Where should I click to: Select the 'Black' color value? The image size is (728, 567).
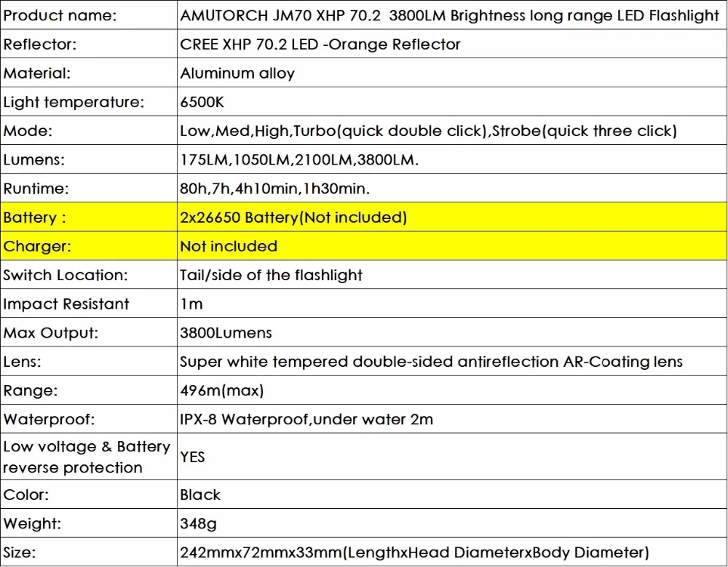200,494
